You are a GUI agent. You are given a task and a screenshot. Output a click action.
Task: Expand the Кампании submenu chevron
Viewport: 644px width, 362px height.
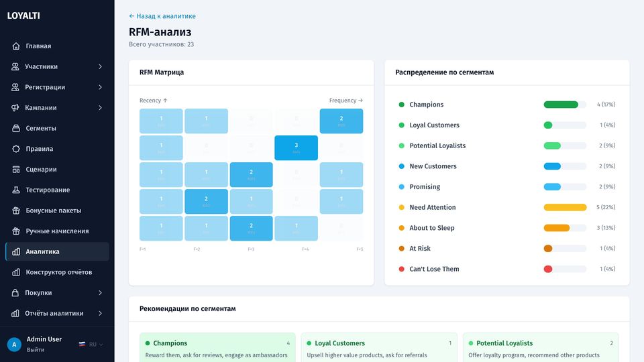(100, 107)
